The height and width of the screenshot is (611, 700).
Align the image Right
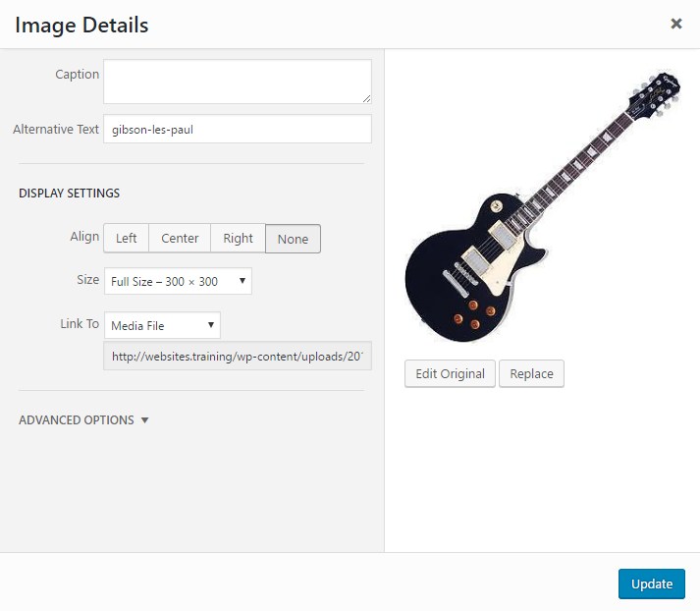click(x=238, y=238)
